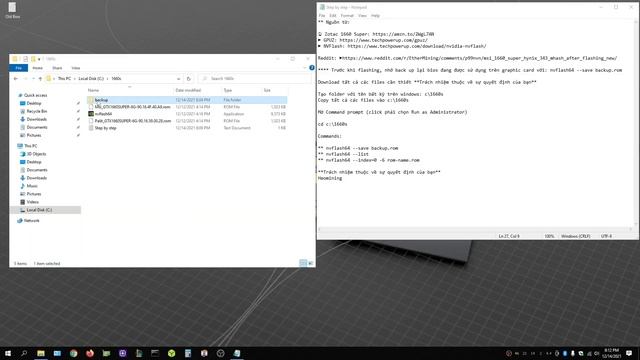Sort files by Date modified column
Screen dimensions: 640x360
pyautogui.click(x=188, y=90)
